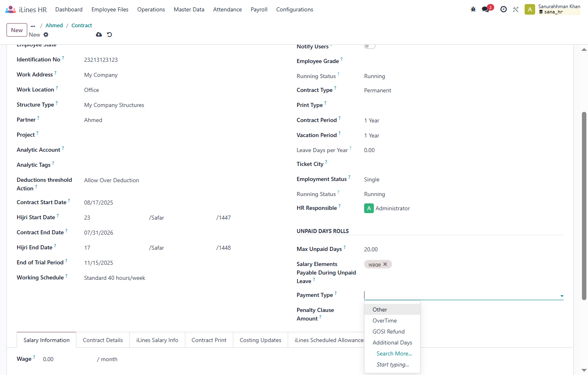This screenshot has height=375, width=588.
Task: Click Search More... in dropdown
Action: point(394,353)
